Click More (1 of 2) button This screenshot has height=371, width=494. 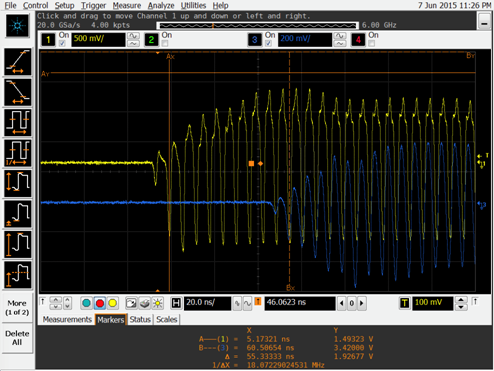click(17, 308)
